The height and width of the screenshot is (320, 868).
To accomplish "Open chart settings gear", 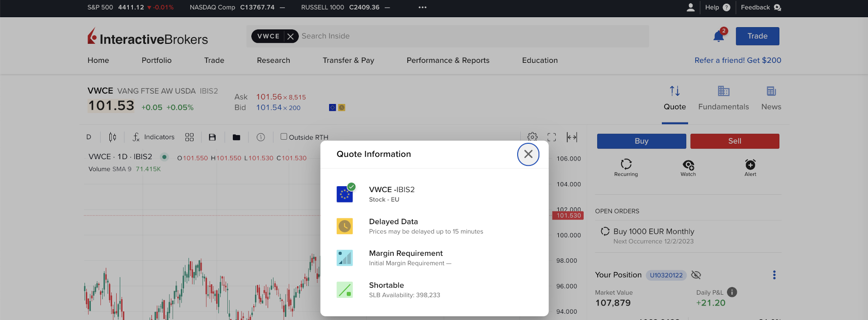I will pyautogui.click(x=532, y=137).
